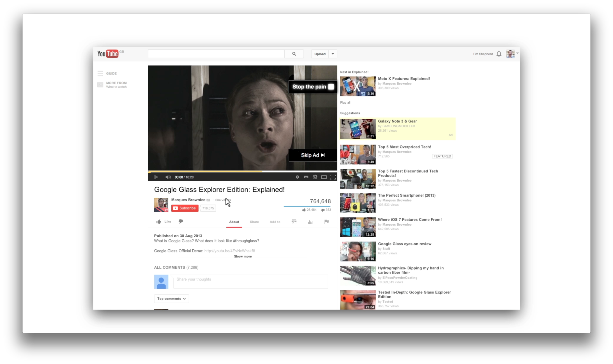Image resolution: width=613 pixels, height=364 pixels.
Task: Click the FEATURED badge
Action: (442, 156)
